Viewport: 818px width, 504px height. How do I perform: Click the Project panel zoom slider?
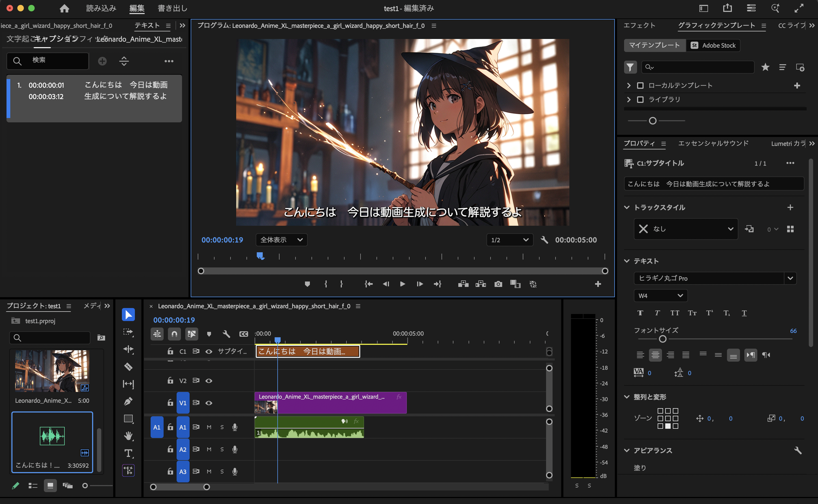(85, 486)
